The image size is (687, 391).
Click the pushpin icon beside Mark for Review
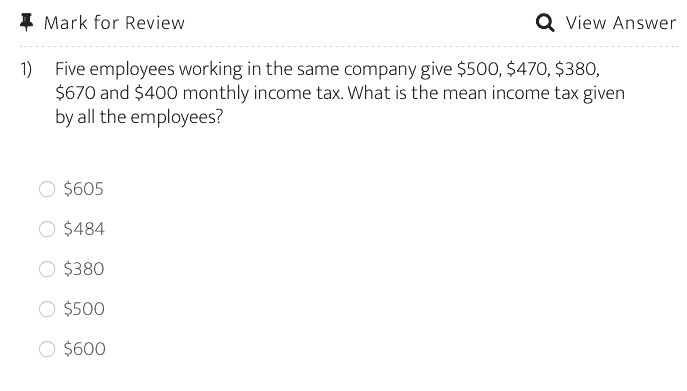[x=26, y=22]
